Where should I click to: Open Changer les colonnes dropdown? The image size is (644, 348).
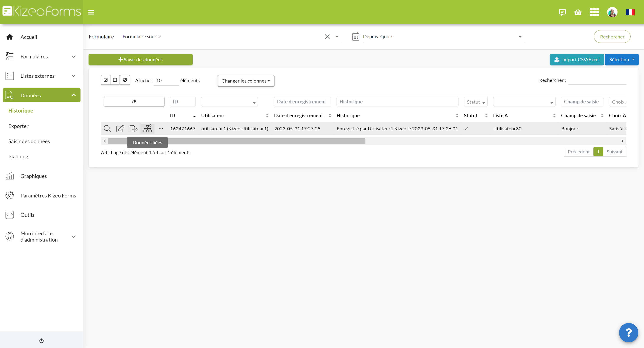click(x=245, y=81)
